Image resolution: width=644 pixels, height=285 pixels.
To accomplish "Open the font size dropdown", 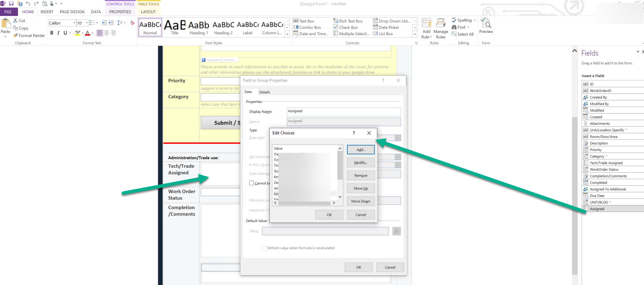I will coord(87,23).
